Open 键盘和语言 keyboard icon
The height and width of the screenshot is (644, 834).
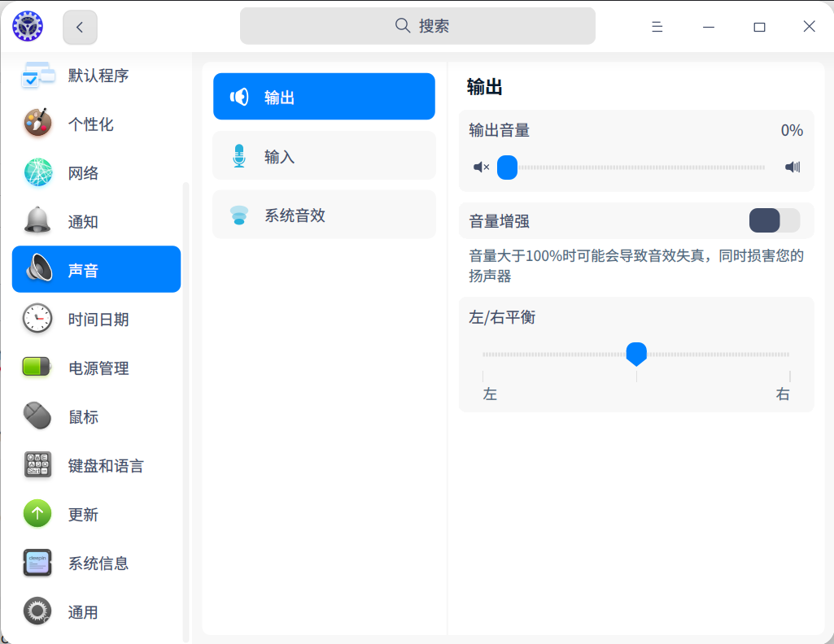coord(37,465)
